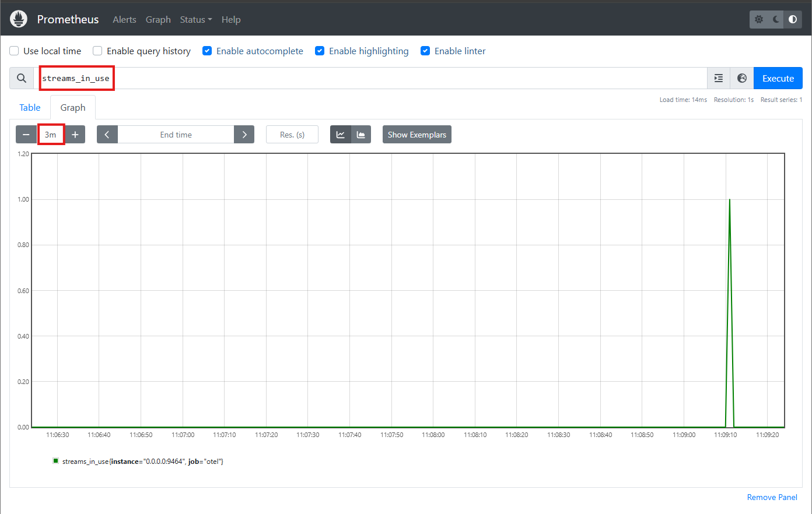Open the metrics explorer globe icon
This screenshot has height=514, width=812.
[742, 78]
